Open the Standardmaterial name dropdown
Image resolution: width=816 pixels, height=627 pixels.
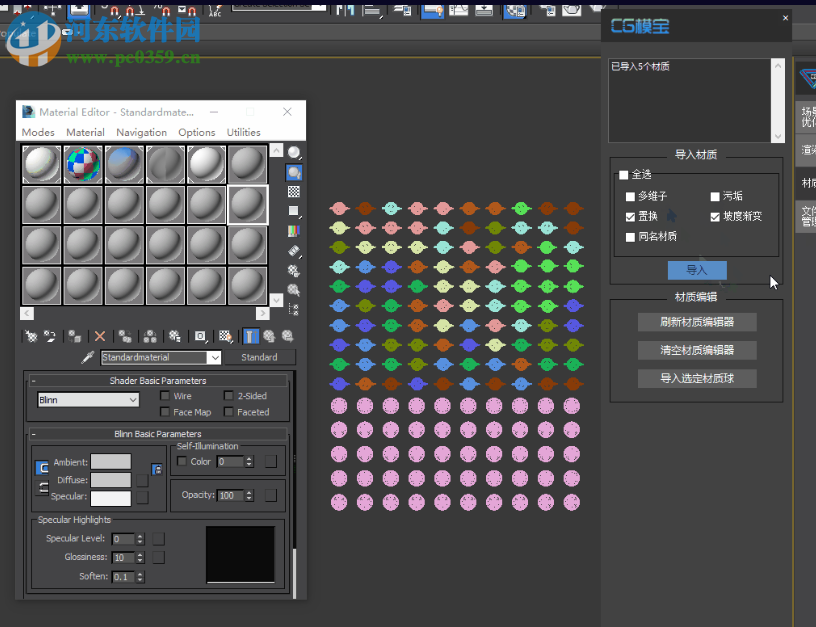point(214,357)
